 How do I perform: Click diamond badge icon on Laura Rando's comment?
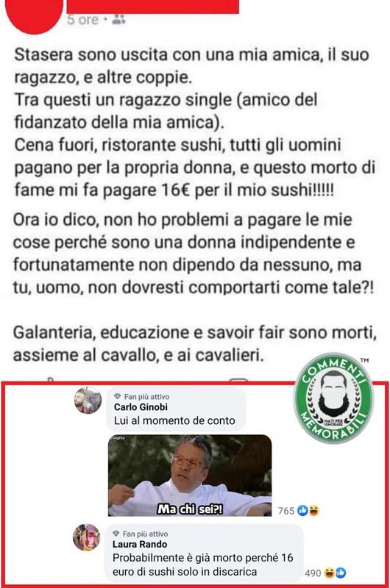116,534
